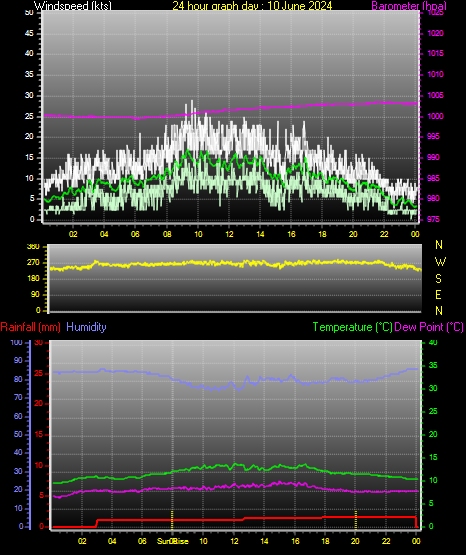
Task: Click the Humidity legend label
Action: pyautogui.click(x=86, y=327)
